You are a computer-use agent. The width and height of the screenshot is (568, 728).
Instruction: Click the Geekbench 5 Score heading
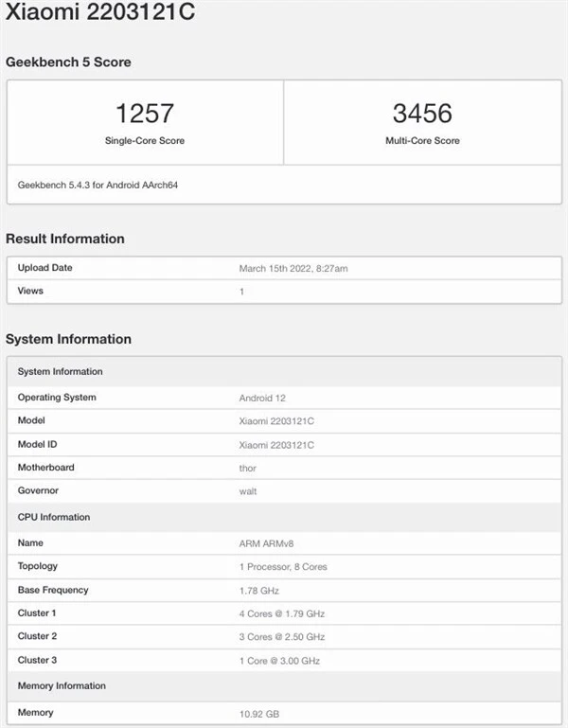(68, 62)
